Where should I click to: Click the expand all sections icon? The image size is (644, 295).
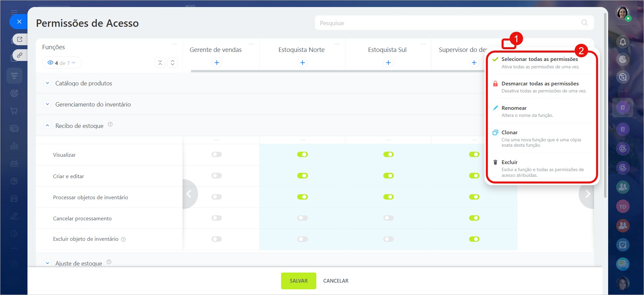(x=172, y=63)
